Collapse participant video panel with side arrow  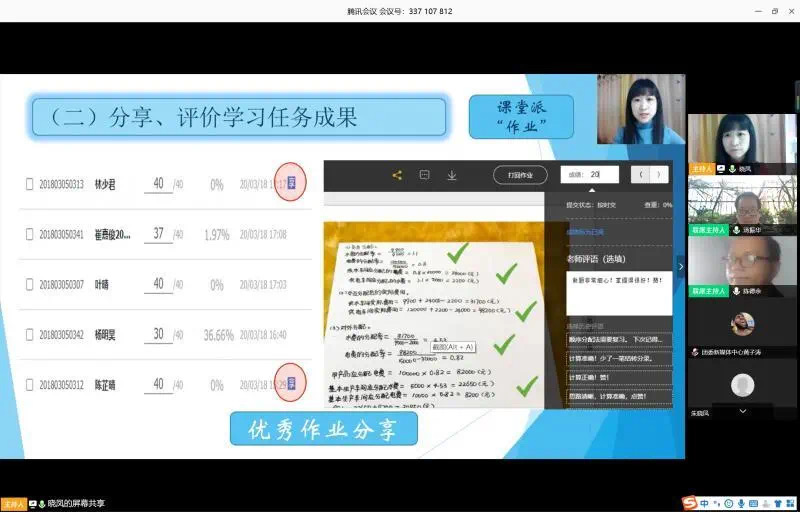pyautogui.click(x=681, y=266)
